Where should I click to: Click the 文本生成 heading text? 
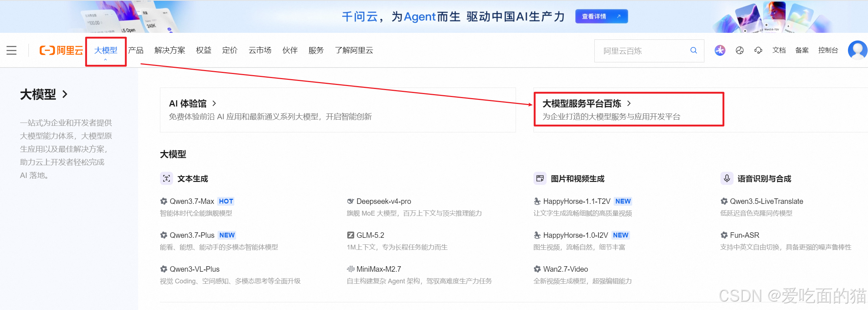[193, 179]
